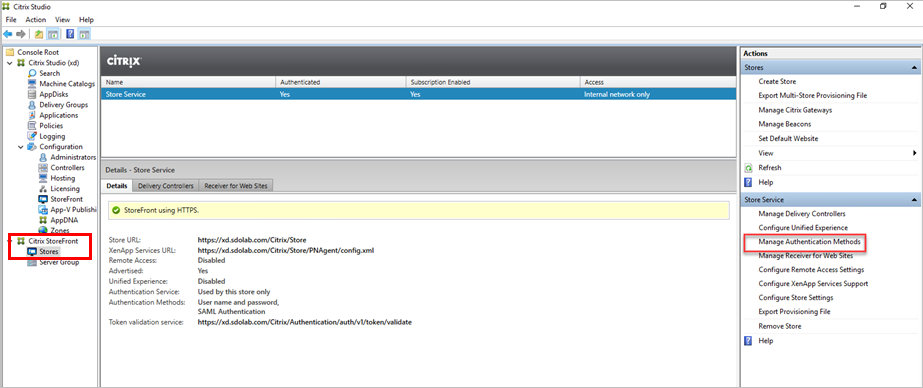Select the Store Service row in list

[x=418, y=94]
